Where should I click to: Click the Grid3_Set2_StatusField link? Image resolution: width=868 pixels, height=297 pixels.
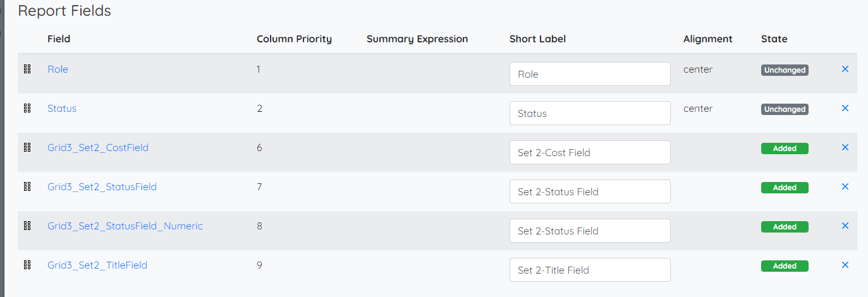pos(102,187)
